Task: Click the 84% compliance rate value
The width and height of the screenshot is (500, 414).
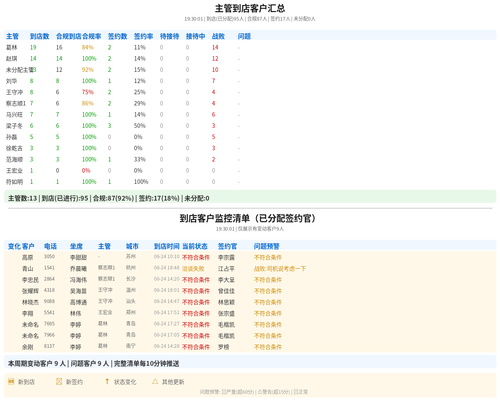Action: 88,47
